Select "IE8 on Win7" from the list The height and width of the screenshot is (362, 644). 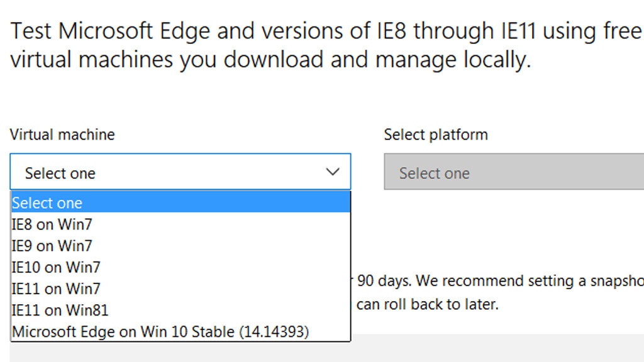52,224
